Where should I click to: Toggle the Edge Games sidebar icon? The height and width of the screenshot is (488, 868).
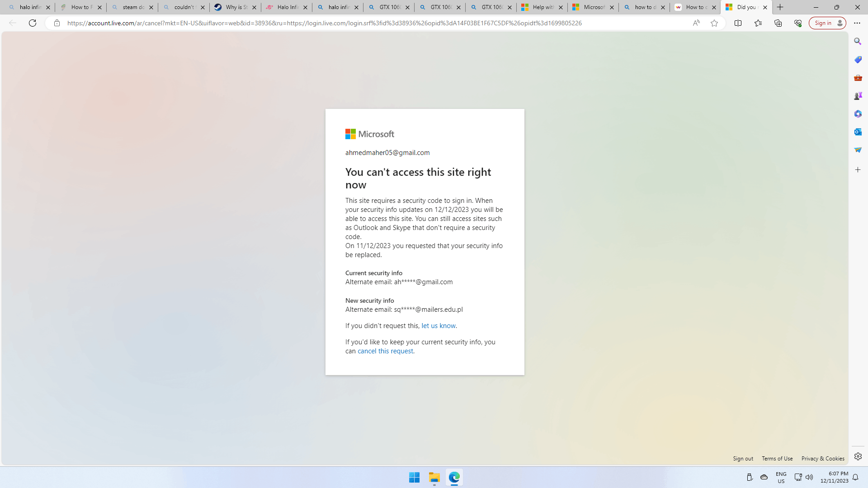[859, 96]
